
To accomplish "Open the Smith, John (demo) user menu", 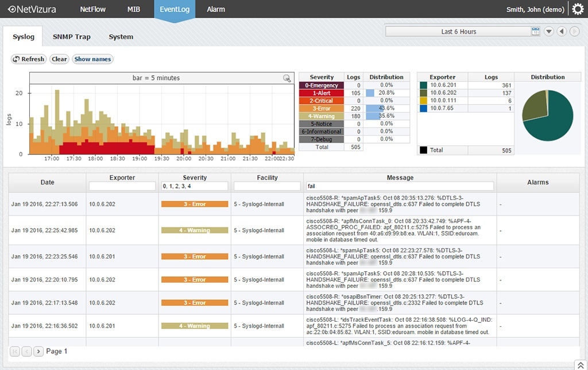I will 535,9.
